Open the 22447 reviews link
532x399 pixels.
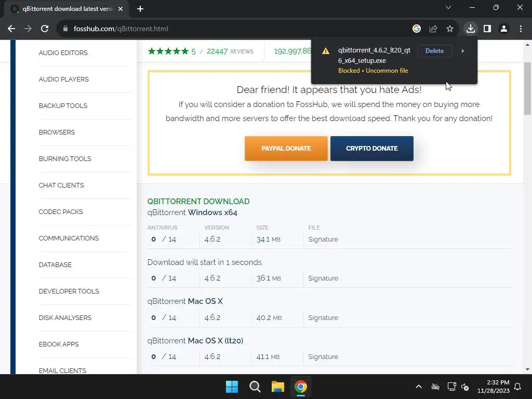coord(230,51)
